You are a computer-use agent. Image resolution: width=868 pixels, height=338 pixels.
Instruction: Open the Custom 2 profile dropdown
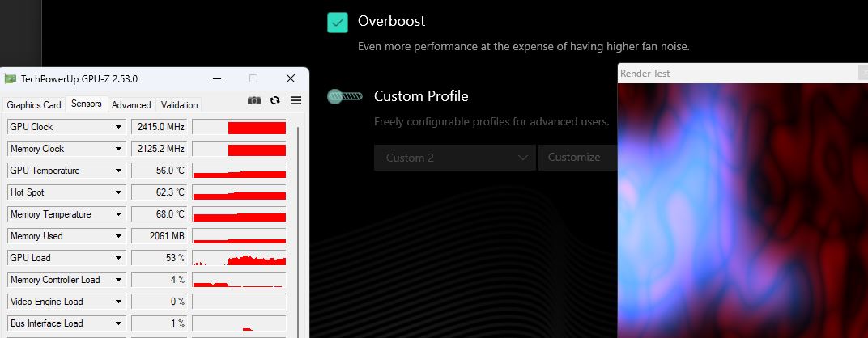tap(455, 158)
